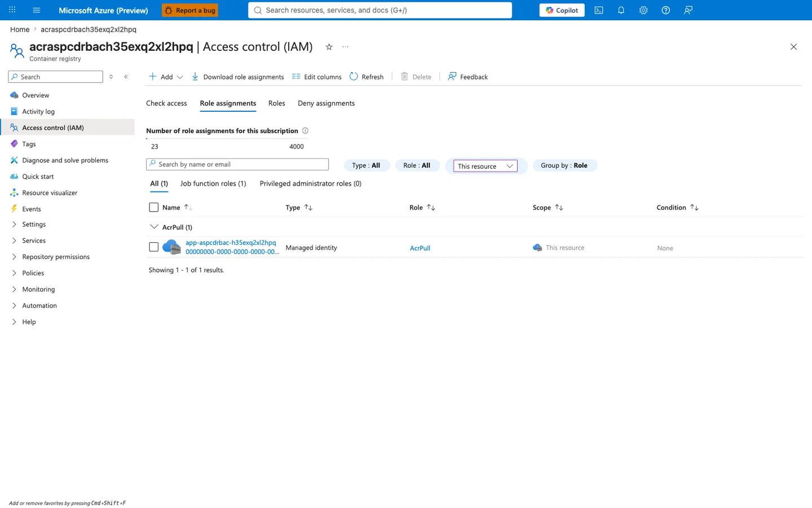Screen dimensions: 812x508
Task: Pin resource with the favorite star
Action: tap(329, 47)
